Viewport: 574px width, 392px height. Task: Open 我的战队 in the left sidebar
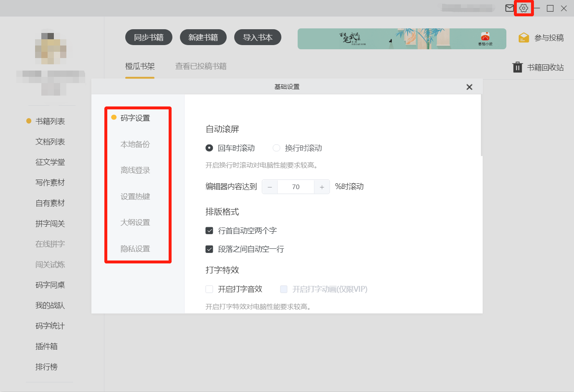point(50,305)
